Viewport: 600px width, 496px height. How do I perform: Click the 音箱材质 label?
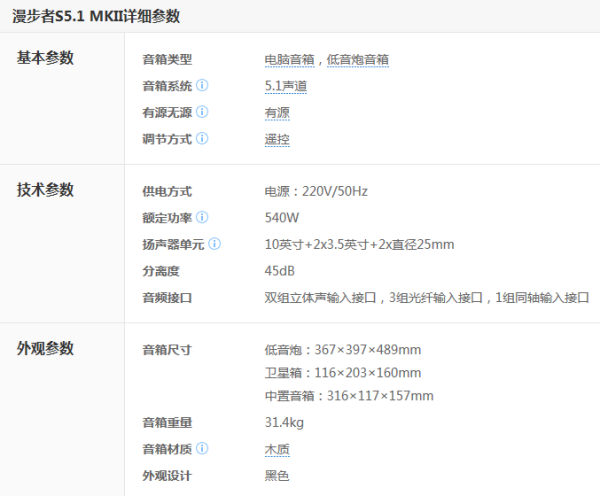click(167, 449)
